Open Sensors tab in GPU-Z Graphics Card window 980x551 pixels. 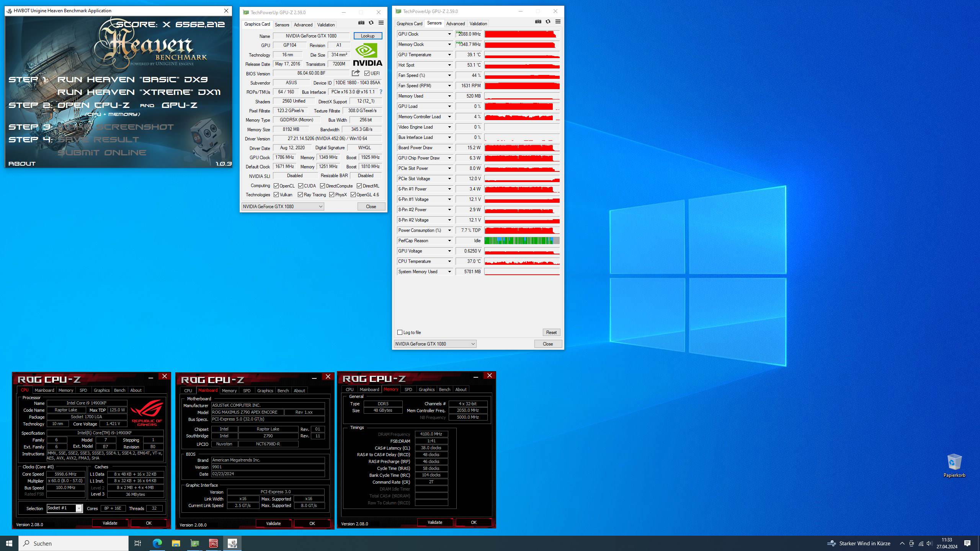(282, 25)
